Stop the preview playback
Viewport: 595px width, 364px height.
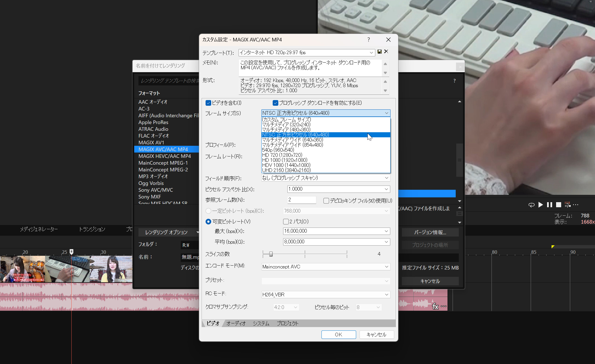tap(559, 205)
